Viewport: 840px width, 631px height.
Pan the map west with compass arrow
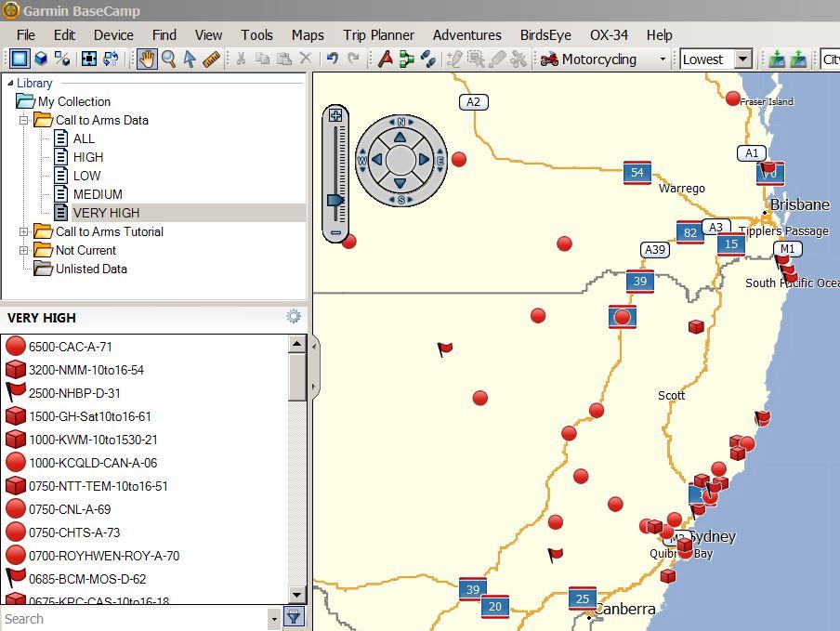[x=377, y=160]
